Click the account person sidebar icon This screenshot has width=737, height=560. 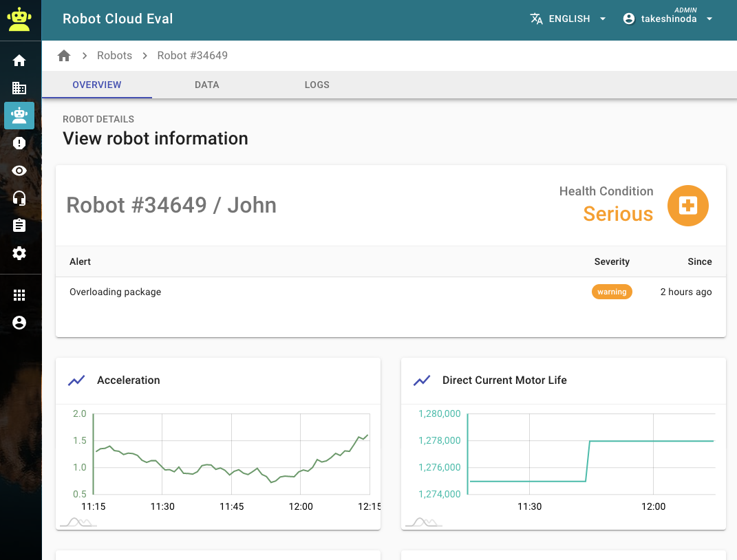point(19,323)
